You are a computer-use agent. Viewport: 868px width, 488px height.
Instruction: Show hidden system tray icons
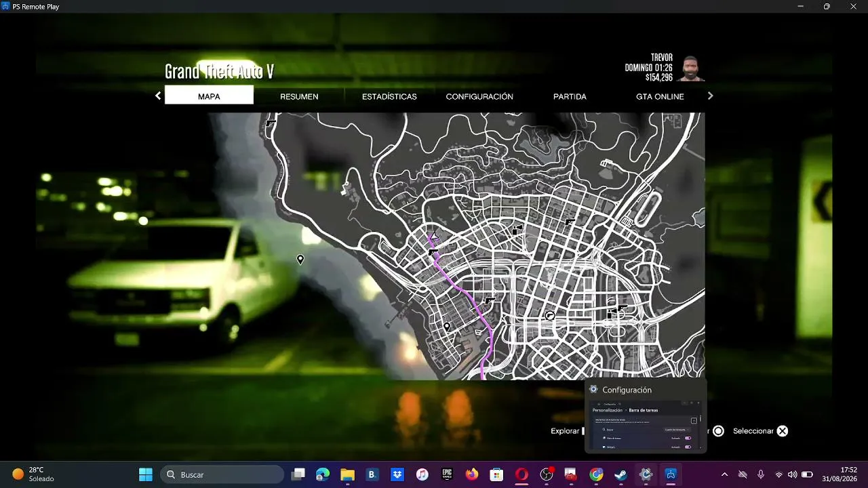[x=724, y=474]
